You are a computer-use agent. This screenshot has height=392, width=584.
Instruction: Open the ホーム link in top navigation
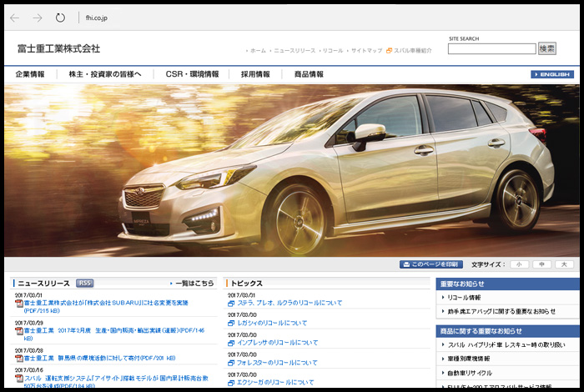258,51
